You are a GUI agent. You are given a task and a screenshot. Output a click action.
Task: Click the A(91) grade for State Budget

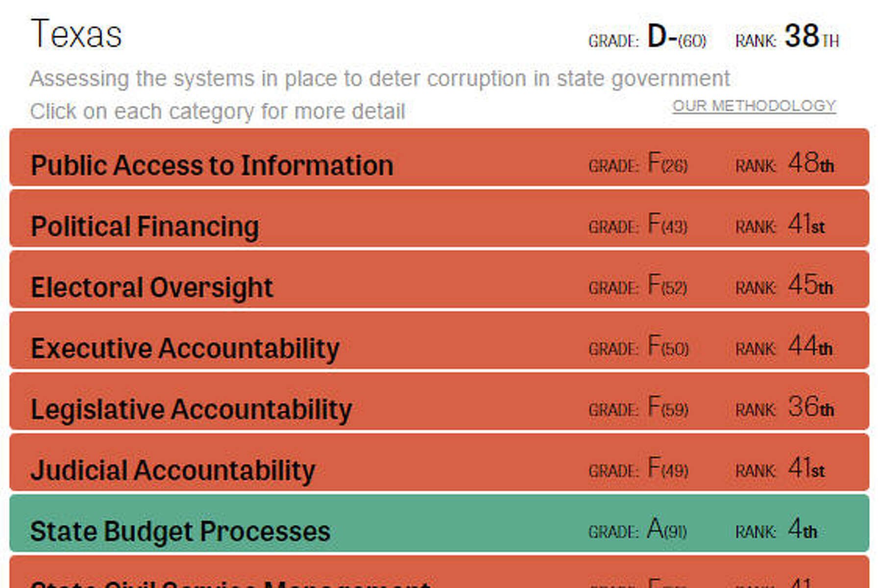point(666,529)
